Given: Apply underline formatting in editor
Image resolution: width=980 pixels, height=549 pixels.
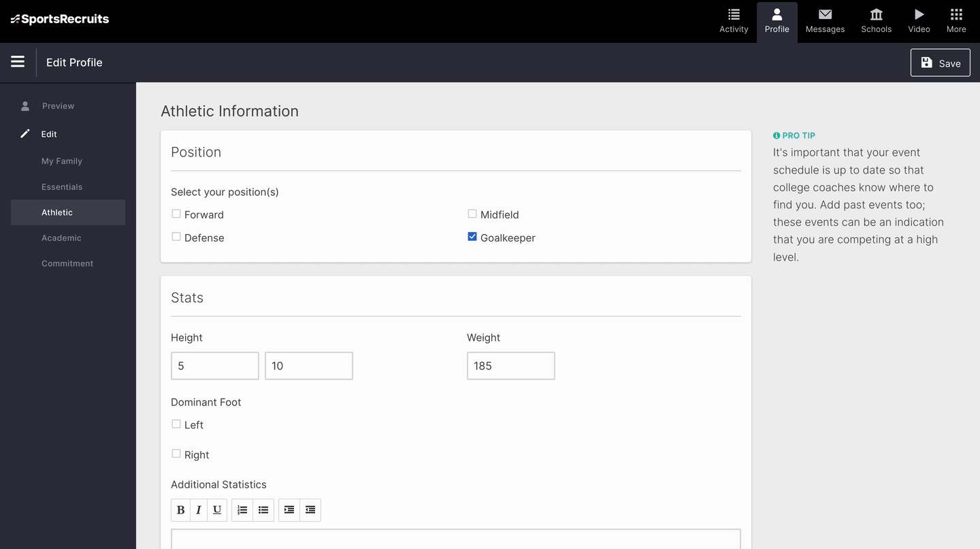Looking at the screenshot, I should [x=217, y=510].
